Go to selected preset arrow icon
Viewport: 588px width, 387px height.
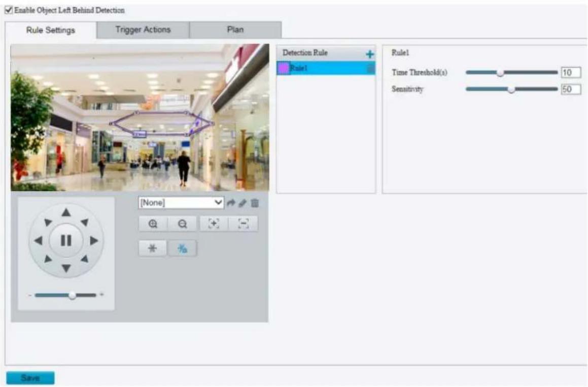coord(231,203)
